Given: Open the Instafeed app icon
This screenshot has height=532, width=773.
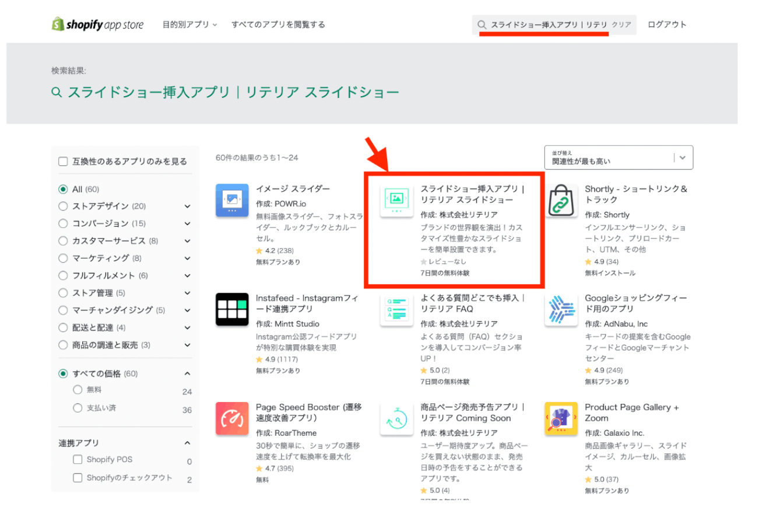Looking at the screenshot, I should 232,309.
